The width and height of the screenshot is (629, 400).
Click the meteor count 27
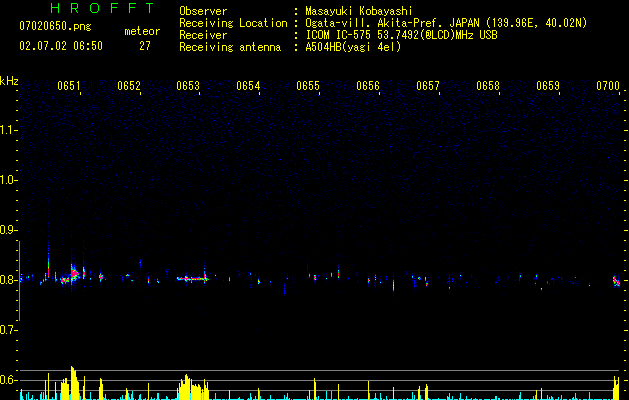click(145, 46)
